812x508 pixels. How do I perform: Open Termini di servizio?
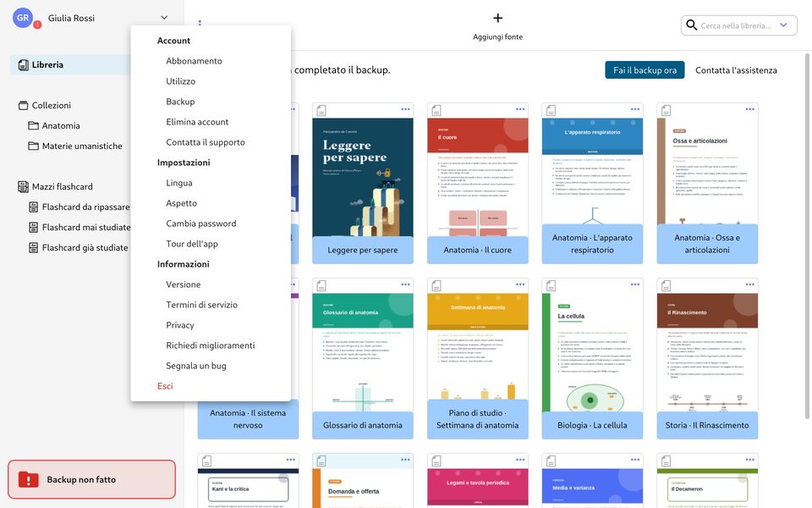pyautogui.click(x=201, y=304)
